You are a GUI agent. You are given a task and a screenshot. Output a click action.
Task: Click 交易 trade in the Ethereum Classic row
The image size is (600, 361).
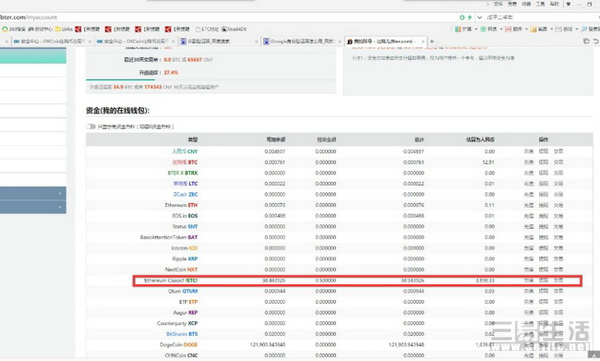coord(558,281)
